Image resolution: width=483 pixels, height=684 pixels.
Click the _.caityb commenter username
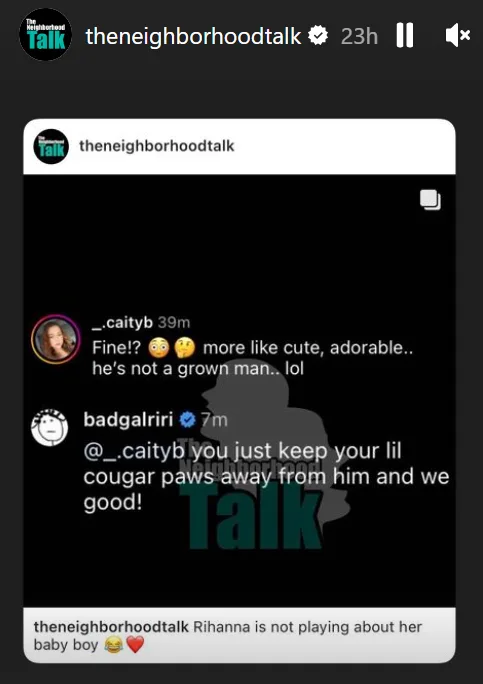122,322
